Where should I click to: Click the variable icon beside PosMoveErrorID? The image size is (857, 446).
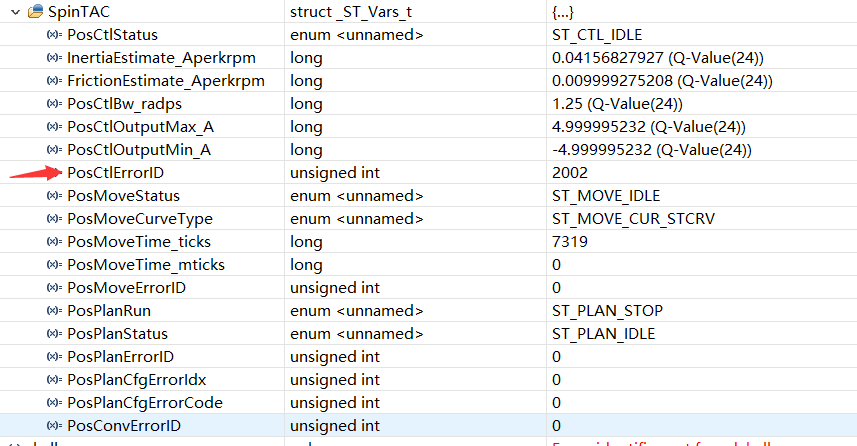pos(54,287)
